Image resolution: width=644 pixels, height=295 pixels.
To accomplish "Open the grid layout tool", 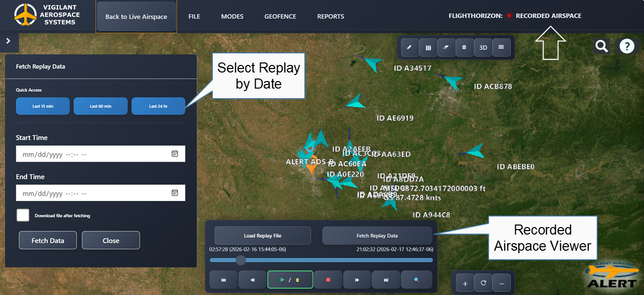I will point(501,47).
